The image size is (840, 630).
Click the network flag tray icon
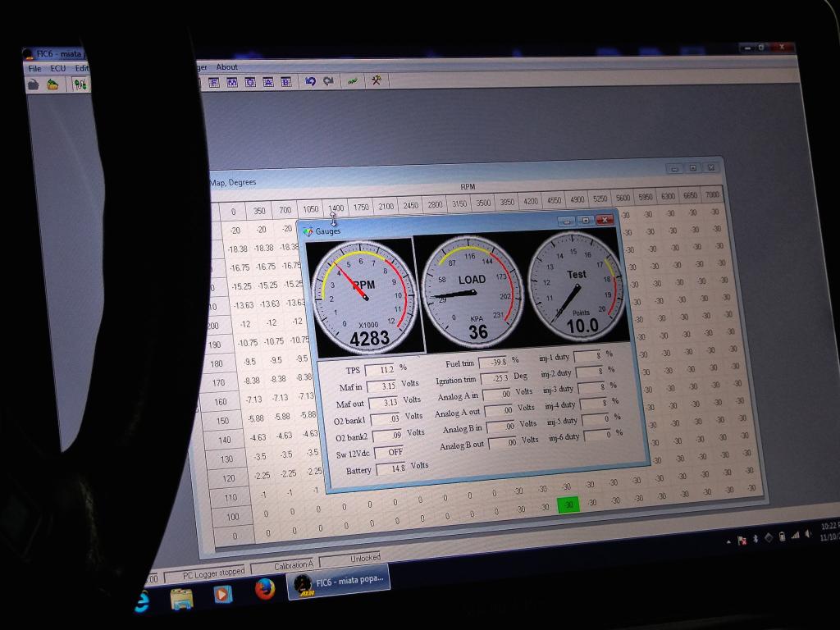point(742,540)
